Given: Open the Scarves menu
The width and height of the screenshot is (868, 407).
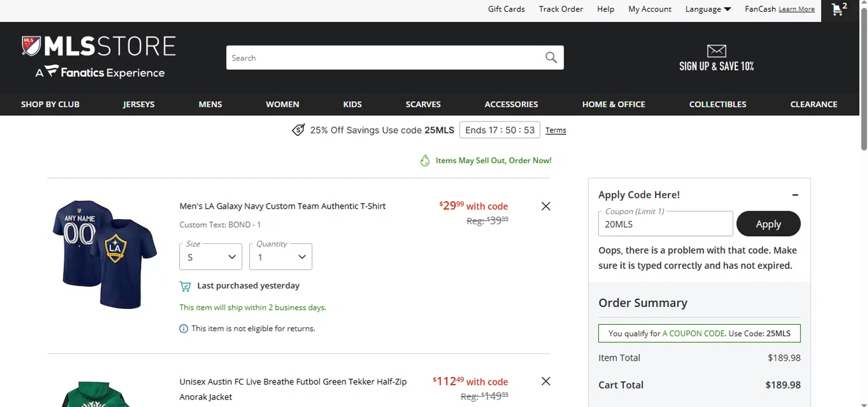Looking at the screenshot, I should (x=423, y=105).
